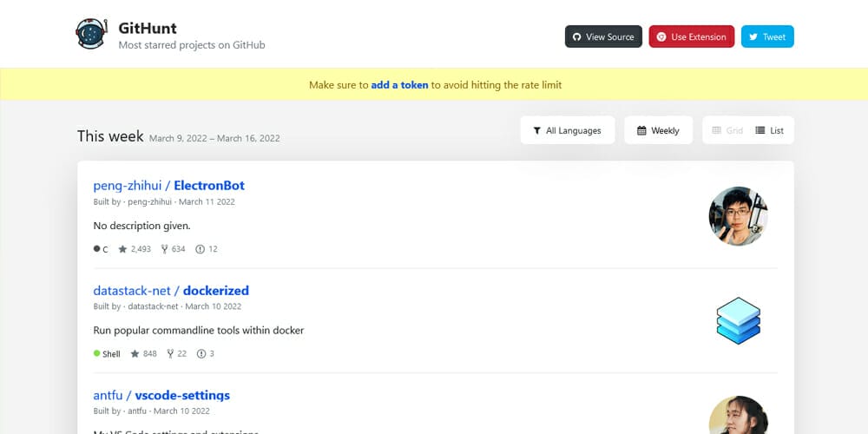Click antfu's avatar photo
868x434 pixels.
738,415
